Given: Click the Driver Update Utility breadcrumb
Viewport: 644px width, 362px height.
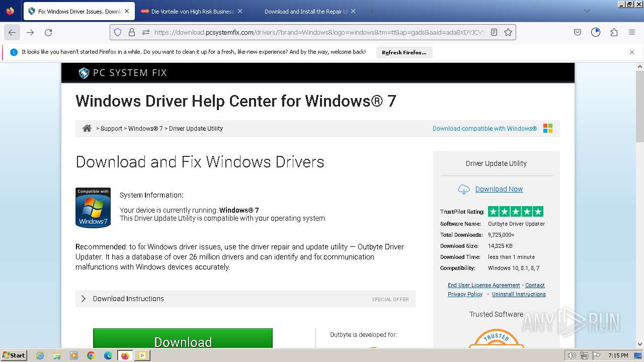Looking at the screenshot, I should tap(196, 129).
